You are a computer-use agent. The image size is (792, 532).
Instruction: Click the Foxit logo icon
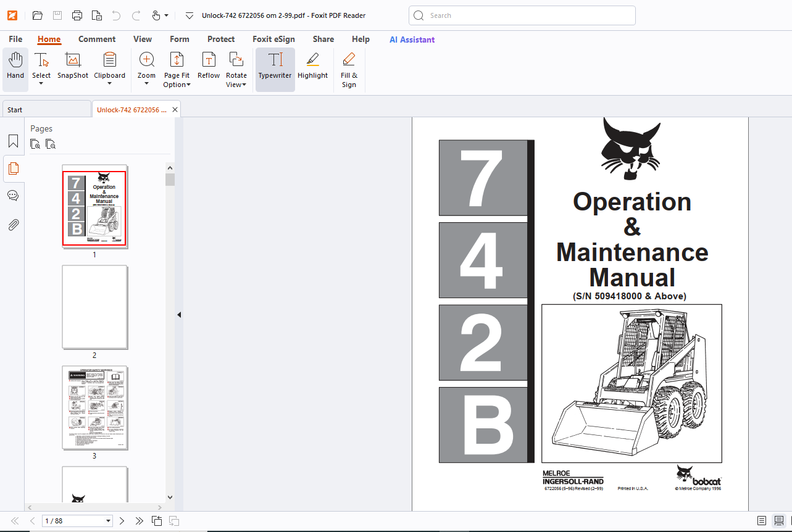[x=12, y=15]
